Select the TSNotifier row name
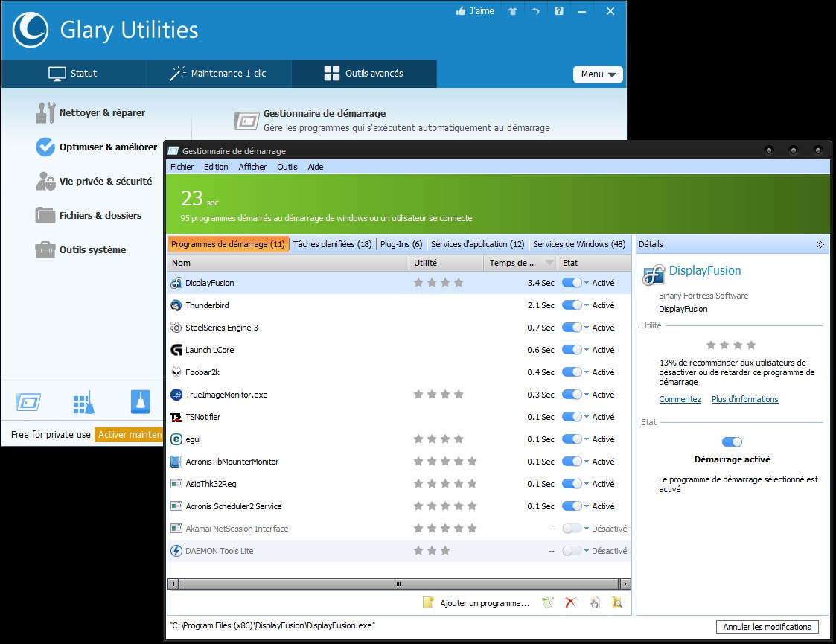 tap(203, 417)
